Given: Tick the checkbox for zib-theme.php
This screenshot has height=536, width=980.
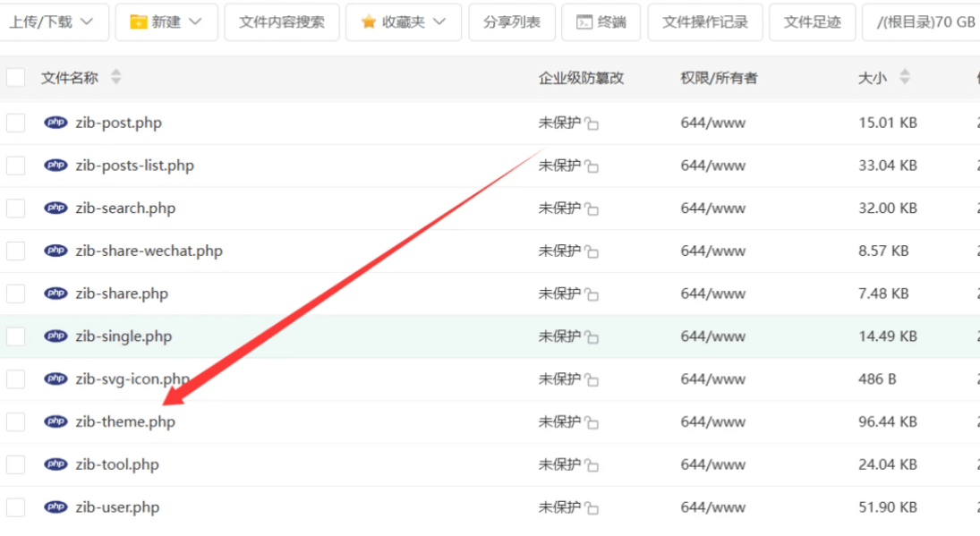Looking at the screenshot, I should click(x=16, y=421).
